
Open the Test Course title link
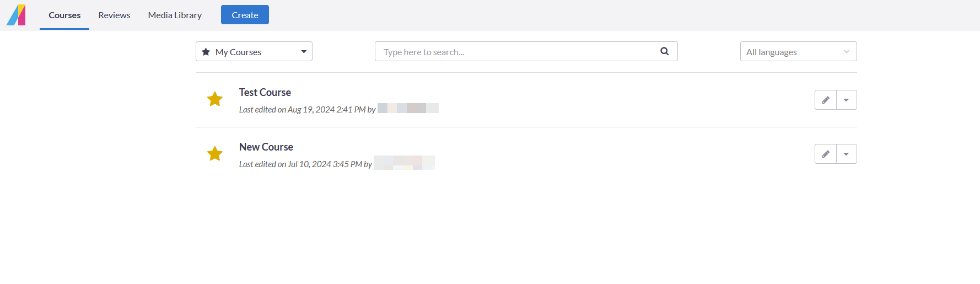click(x=265, y=92)
